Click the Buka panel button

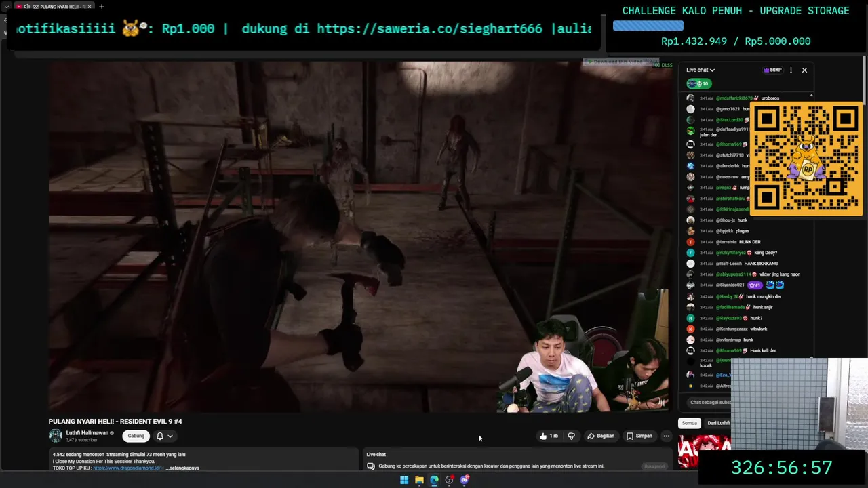[x=654, y=466]
